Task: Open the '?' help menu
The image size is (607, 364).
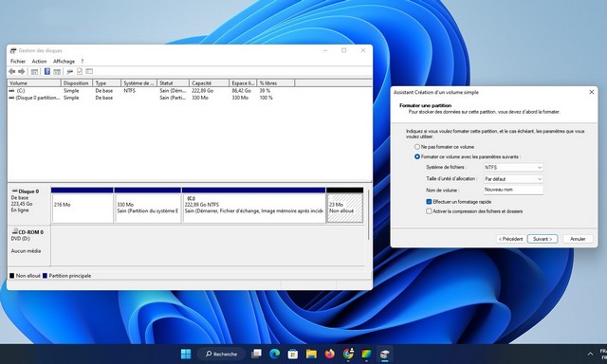Action: (x=83, y=62)
